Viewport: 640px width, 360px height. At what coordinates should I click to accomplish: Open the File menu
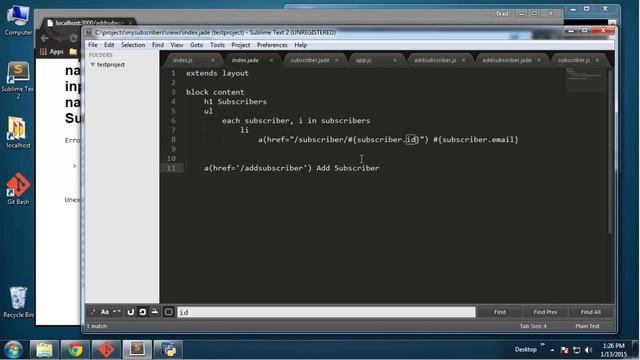click(x=93, y=45)
